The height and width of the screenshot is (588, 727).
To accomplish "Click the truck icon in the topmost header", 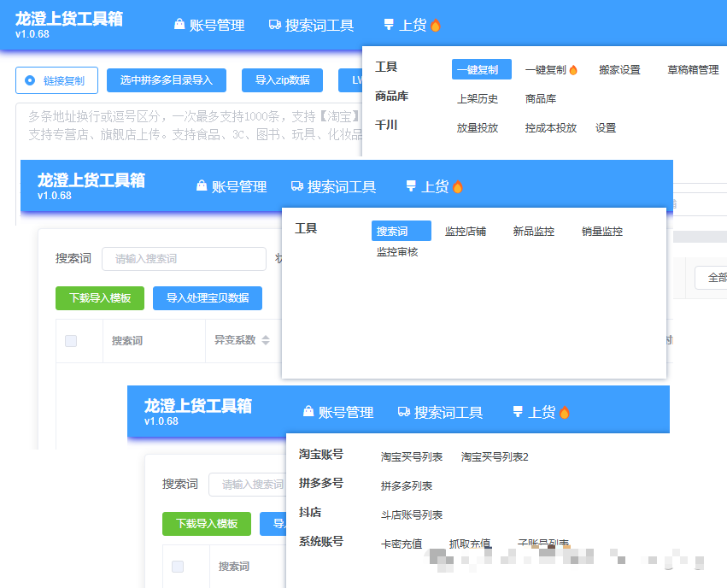I will coord(275,26).
